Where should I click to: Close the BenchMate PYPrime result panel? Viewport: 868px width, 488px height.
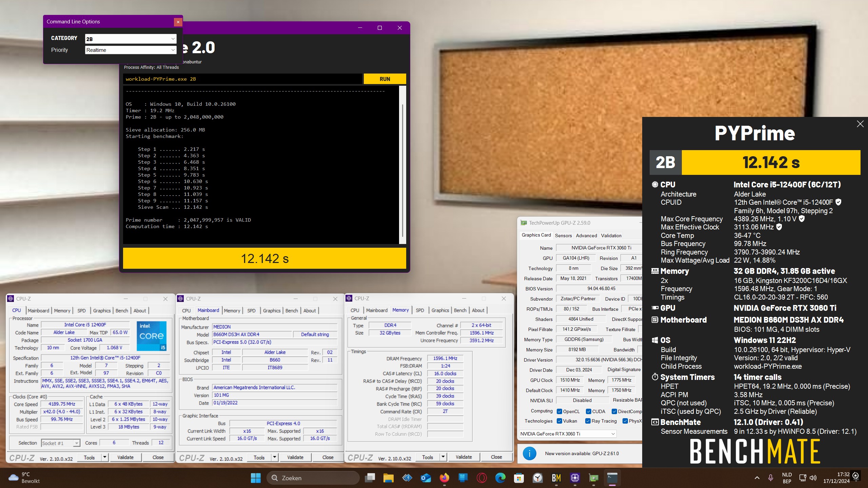(x=860, y=124)
